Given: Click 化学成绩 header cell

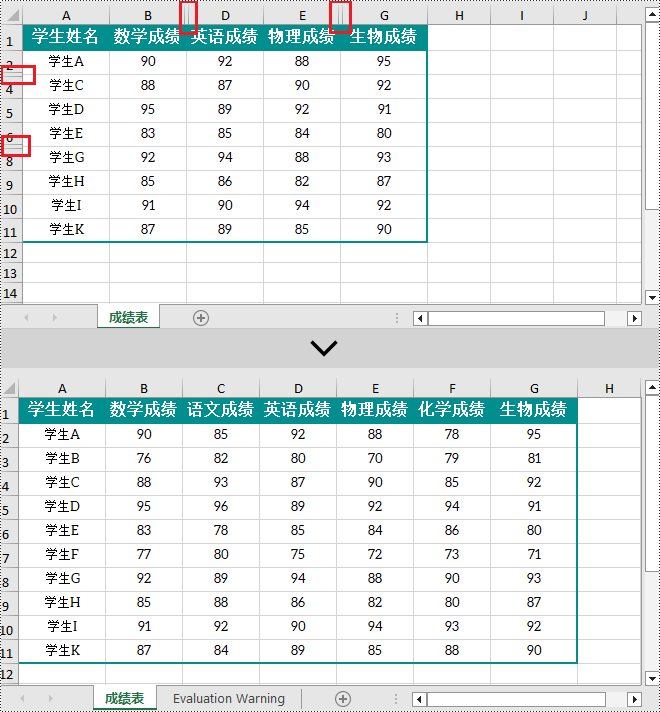Looking at the screenshot, I should (x=452, y=410).
